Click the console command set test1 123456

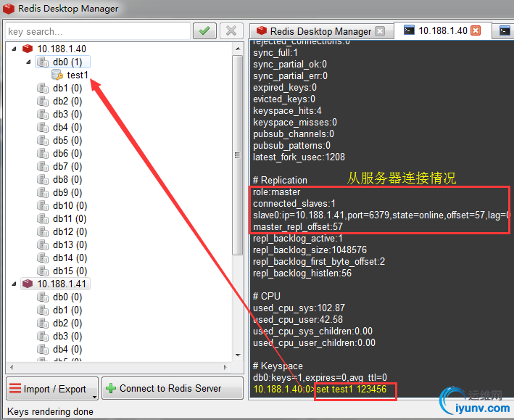(x=352, y=390)
